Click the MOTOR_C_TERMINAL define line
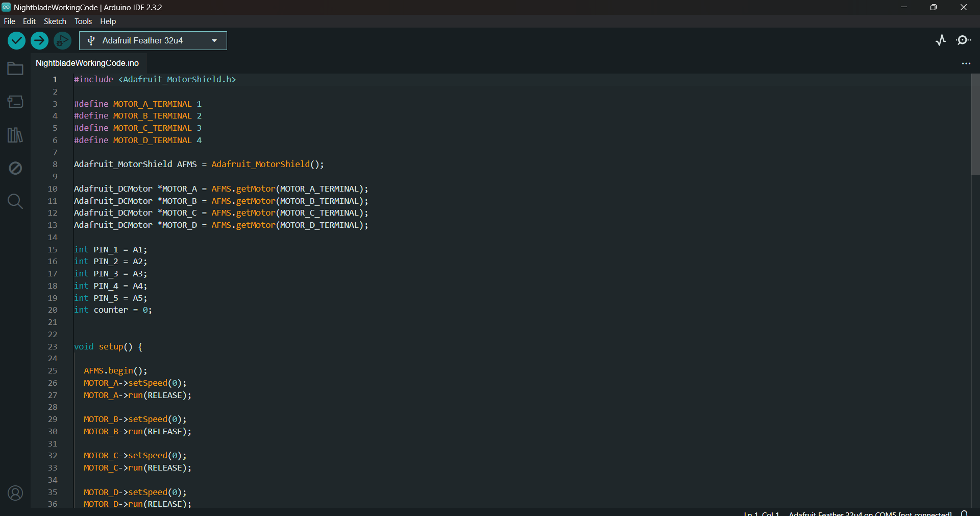This screenshot has width=980, height=516. pos(138,128)
